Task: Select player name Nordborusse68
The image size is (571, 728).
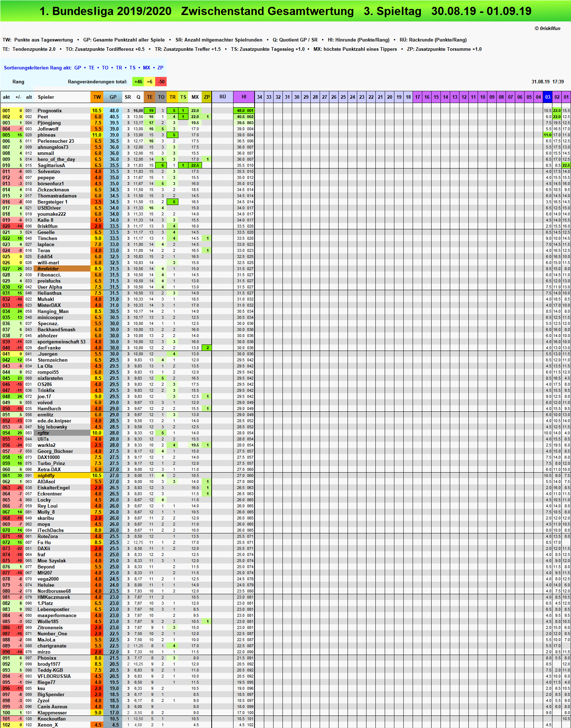Action: [54, 591]
